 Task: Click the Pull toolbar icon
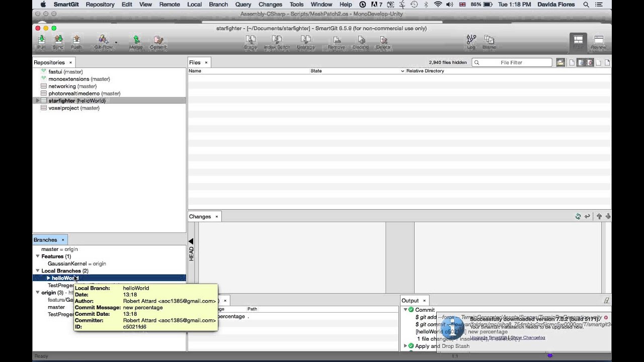[x=41, y=42]
